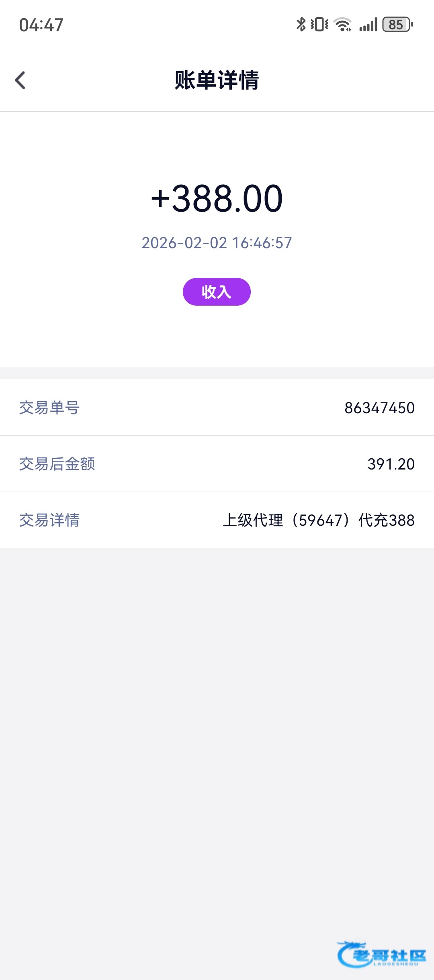Tap the Wi-Fi status icon

[343, 24]
